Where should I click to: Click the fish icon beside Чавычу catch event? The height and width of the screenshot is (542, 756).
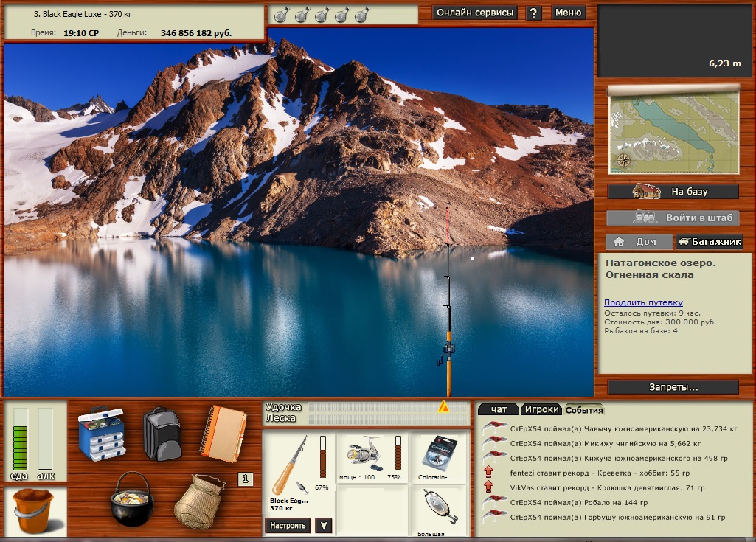495,428
